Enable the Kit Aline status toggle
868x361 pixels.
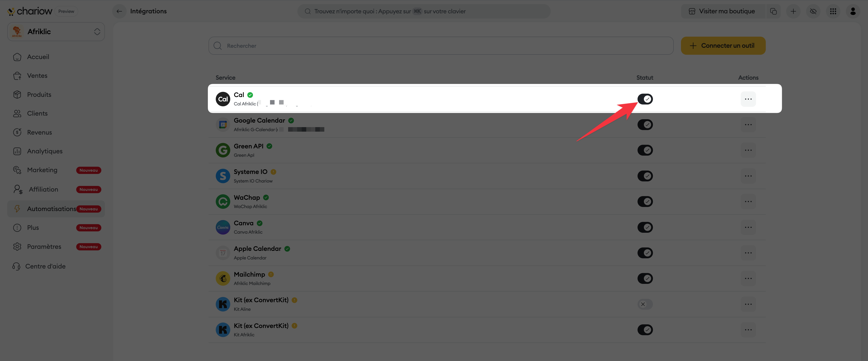tap(645, 304)
